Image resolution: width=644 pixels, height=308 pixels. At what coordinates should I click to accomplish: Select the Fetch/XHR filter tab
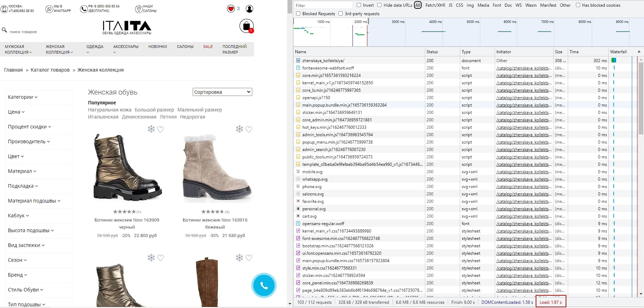click(x=435, y=5)
